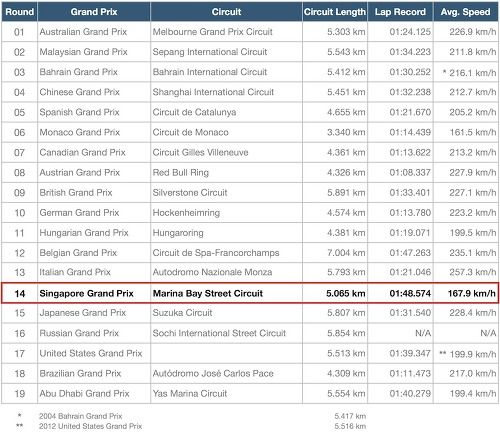Click round number 19 cell
Viewport: 500px width, 432px height.
[20, 394]
